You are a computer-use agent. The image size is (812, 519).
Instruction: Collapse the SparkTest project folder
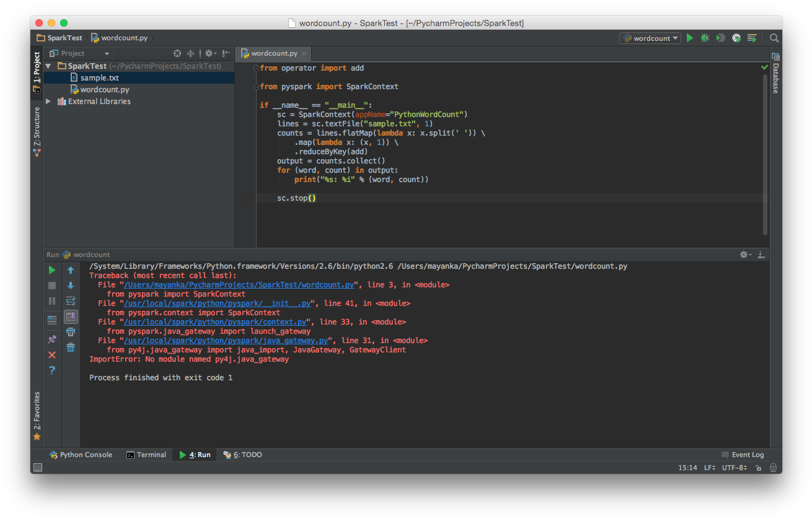tap(48, 66)
